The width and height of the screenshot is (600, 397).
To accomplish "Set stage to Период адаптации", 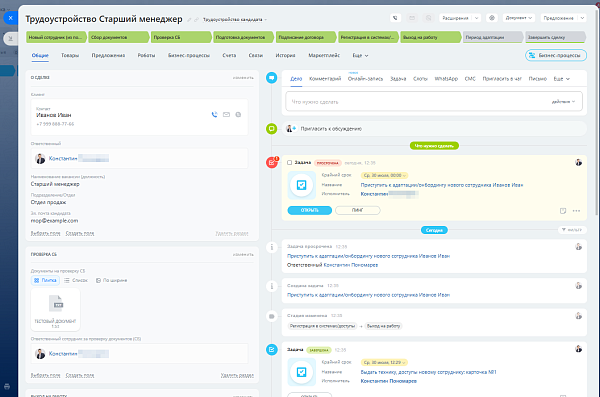I will point(493,37).
